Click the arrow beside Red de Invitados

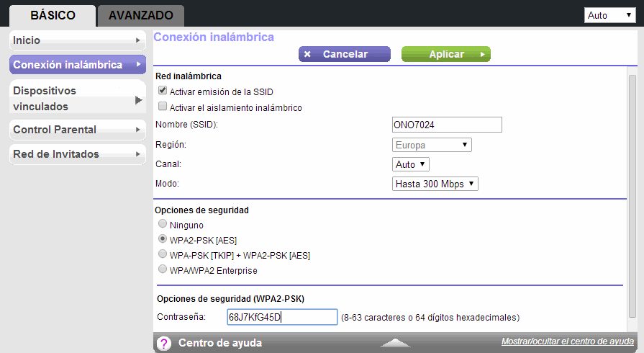click(x=138, y=154)
